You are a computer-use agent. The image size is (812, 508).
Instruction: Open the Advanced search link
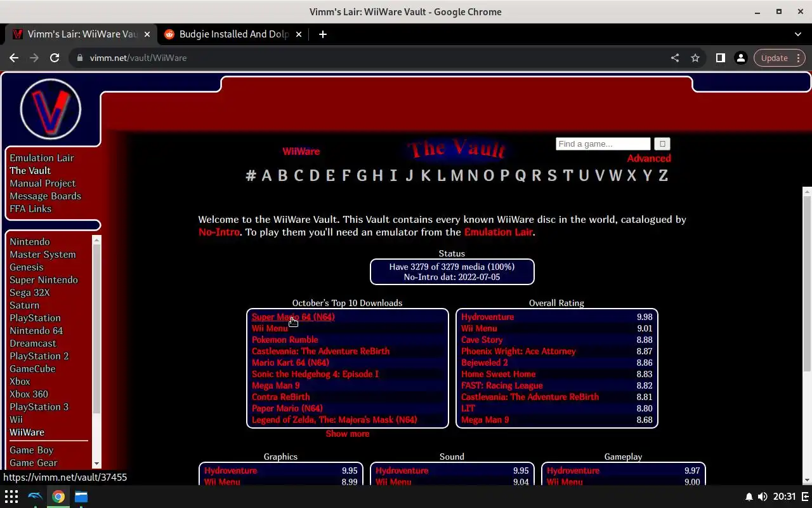(649, 159)
